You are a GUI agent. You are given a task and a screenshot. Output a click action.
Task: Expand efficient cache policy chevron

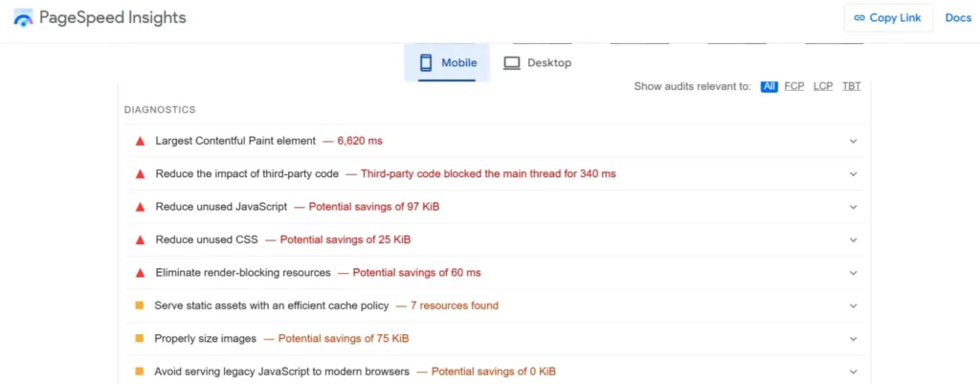tap(853, 305)
